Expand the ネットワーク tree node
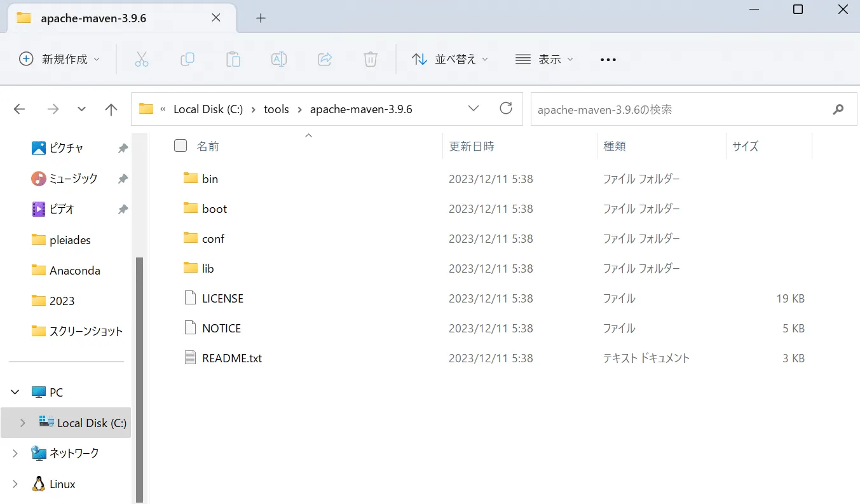 [x=15, y=453]
